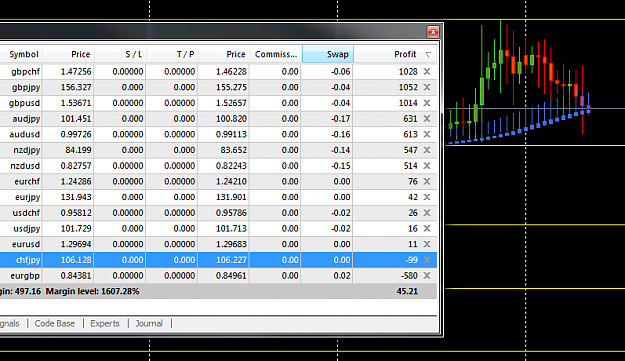Open the Experts tab

tap(105, 324)
